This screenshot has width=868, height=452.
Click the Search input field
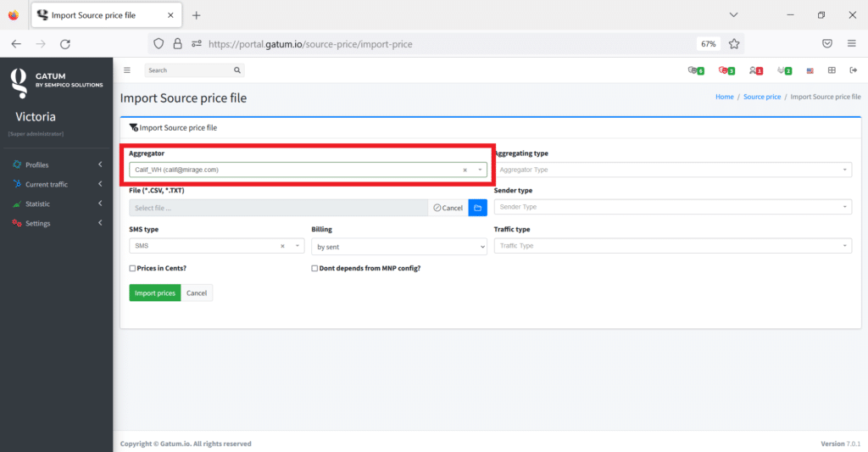(x=188, y=70)
